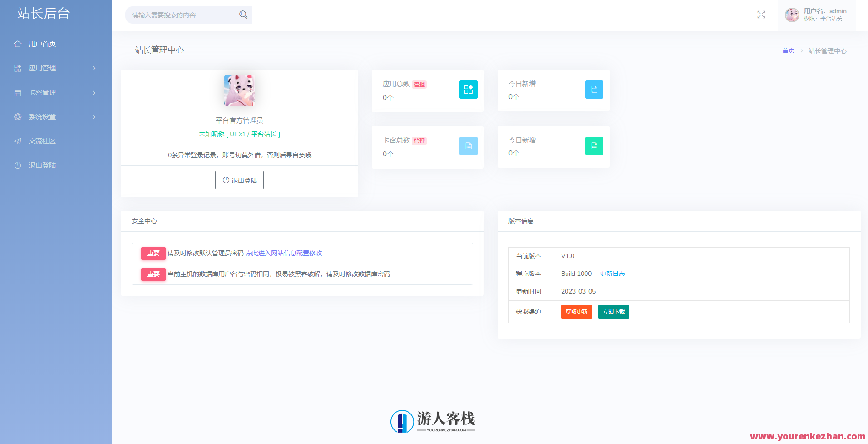Click the search magnifier icon
Screen dimensions: 868x444
(x=243, y=15)
